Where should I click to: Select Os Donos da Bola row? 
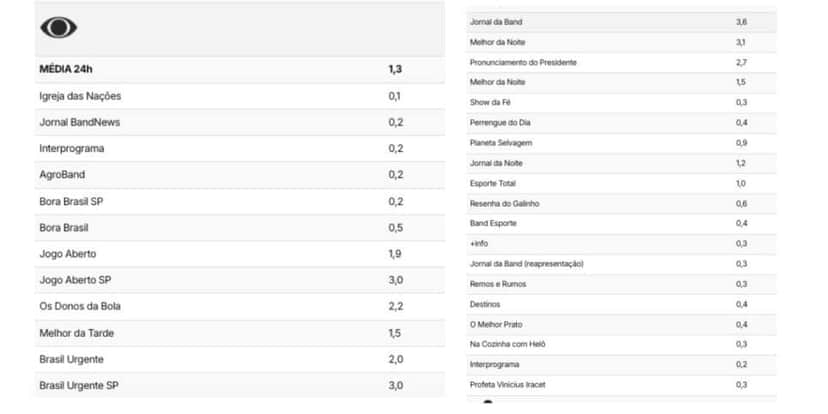coord(240,306)
